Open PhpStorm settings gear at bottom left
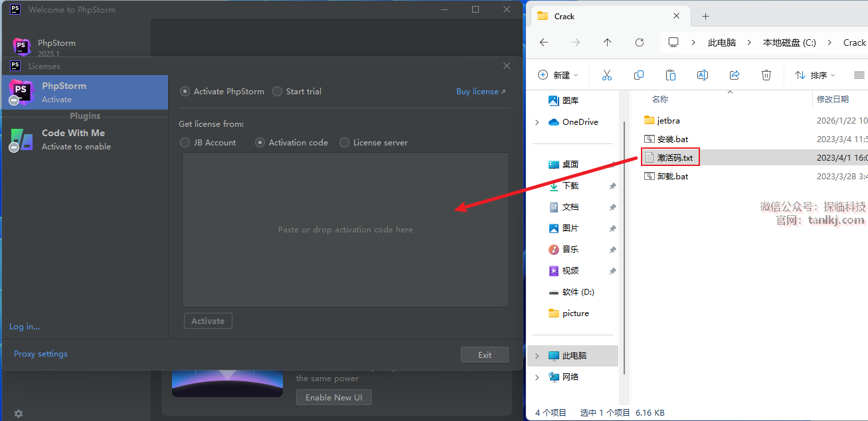The width and height of the screenshot is (868, 421). (x=19, y=414)
